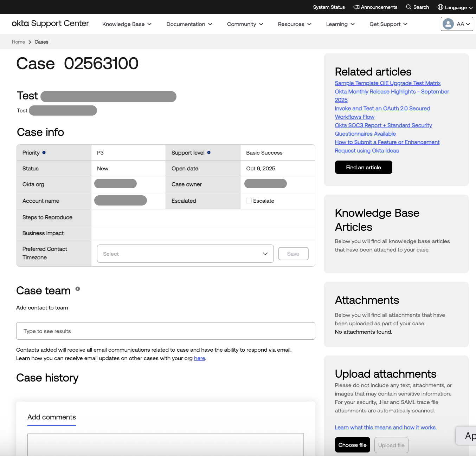Click the Find an article button

[x=364, y=167]
